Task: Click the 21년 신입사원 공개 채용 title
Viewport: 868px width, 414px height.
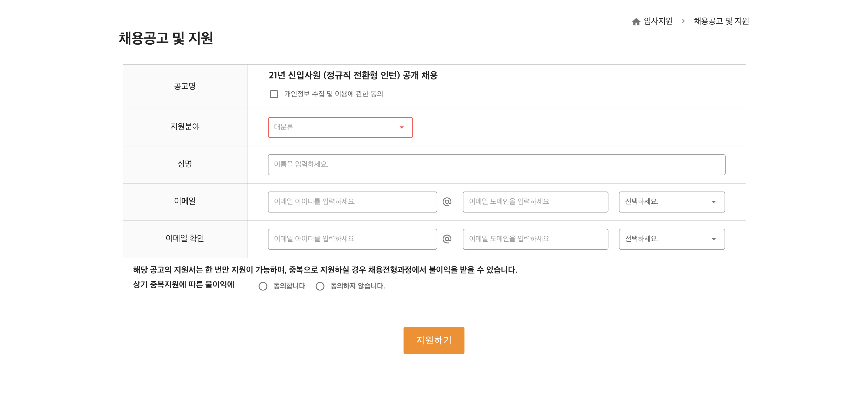Action: coord(353,75)
